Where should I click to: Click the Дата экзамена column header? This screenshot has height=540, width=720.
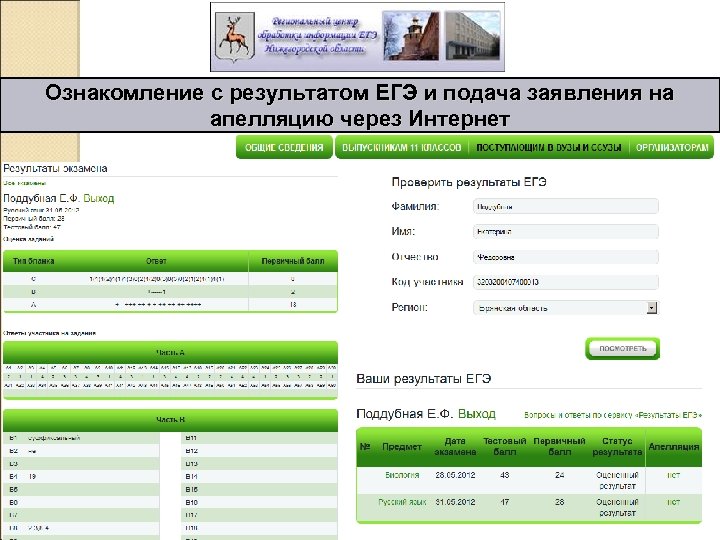pos(455,446)
